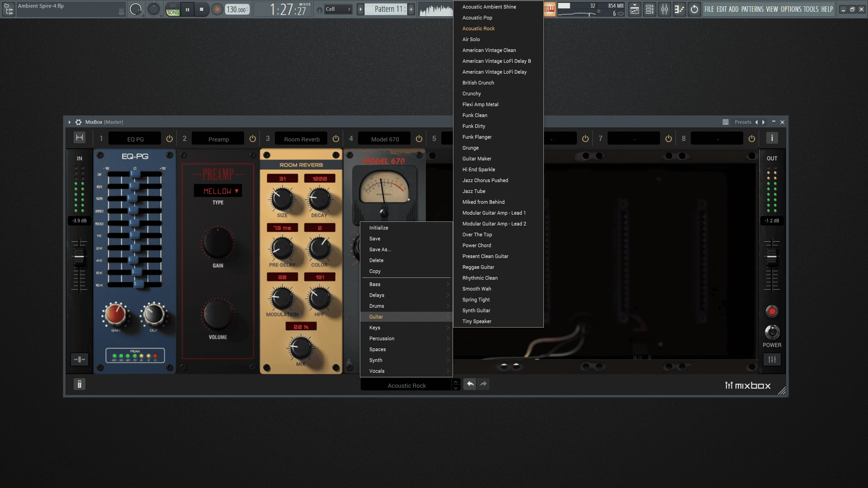Open the Channel rack icon
This screenshot has height=488, width=868.
[x=650, y=9]
